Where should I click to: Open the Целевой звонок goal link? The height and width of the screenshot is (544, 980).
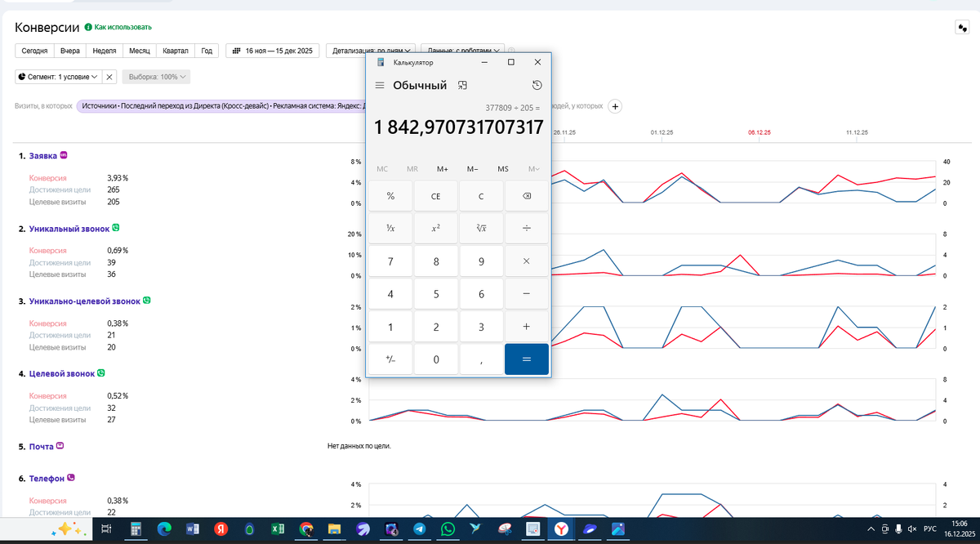tap(62, 374)
